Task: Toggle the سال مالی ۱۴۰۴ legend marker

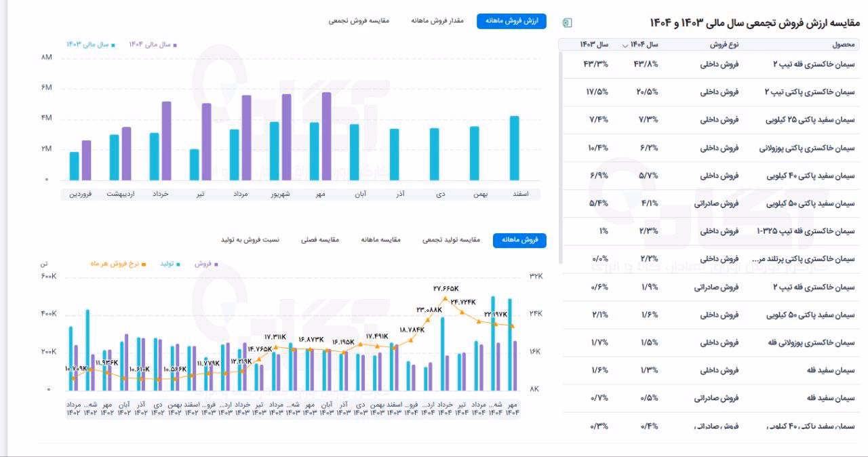Action: click(x=175, y=45)
